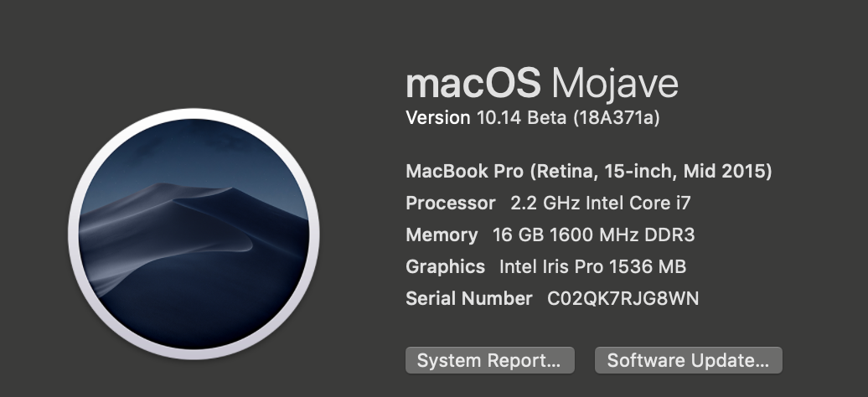Click the build number 18A371a
Viewport: 868px width, 397px height.
point(616,118)
